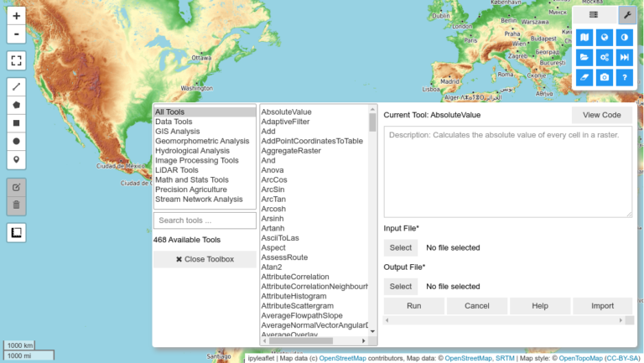Select ArcCos tool
The height and width of the screenshot is (363, 644).
(314, 180)
